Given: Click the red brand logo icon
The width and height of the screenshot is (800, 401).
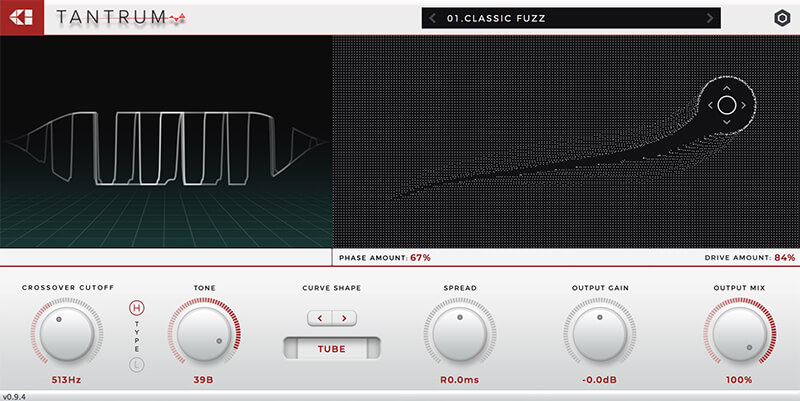Looking at the screenshot, I should click(x=22, y=17).
